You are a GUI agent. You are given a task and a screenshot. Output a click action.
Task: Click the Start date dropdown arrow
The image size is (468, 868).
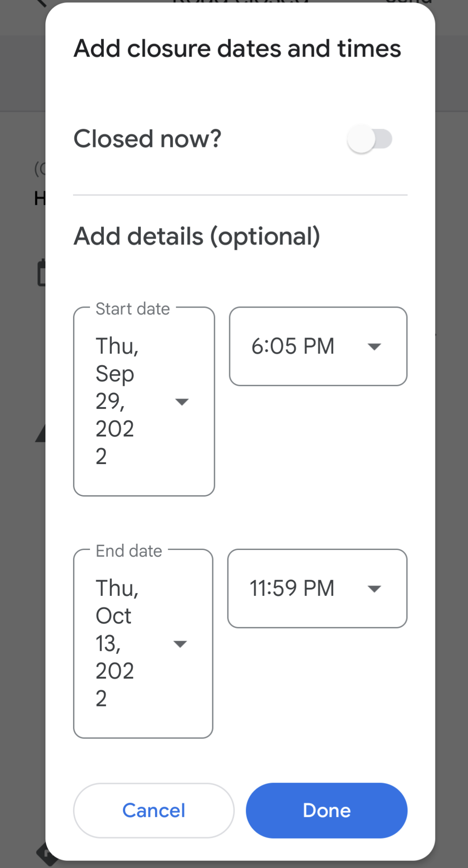coord(182,402)
